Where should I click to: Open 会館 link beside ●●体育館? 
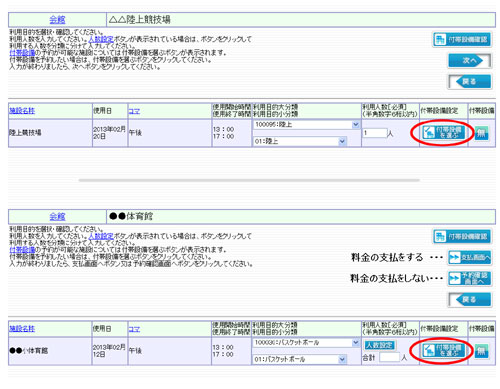(x=57, y=217)
